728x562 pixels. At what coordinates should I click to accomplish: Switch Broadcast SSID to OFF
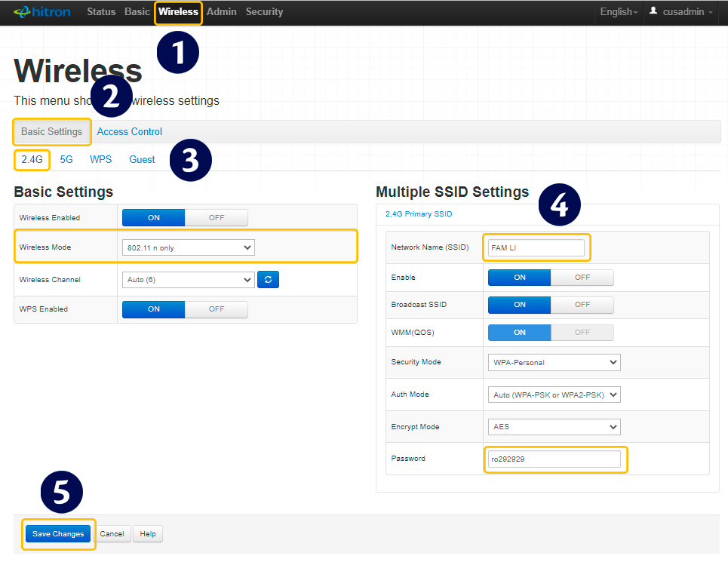pos(582,305)
